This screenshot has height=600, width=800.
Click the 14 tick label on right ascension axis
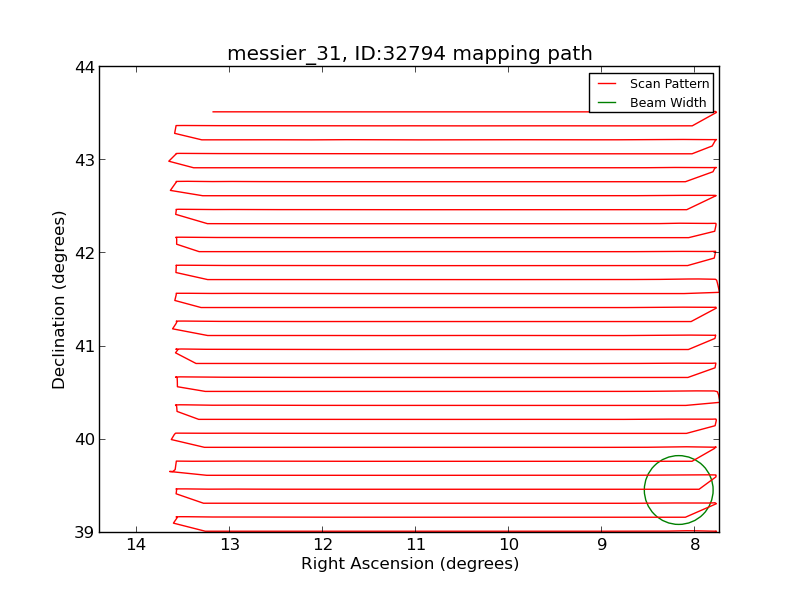pyautogui.click(x=136, y=545)
